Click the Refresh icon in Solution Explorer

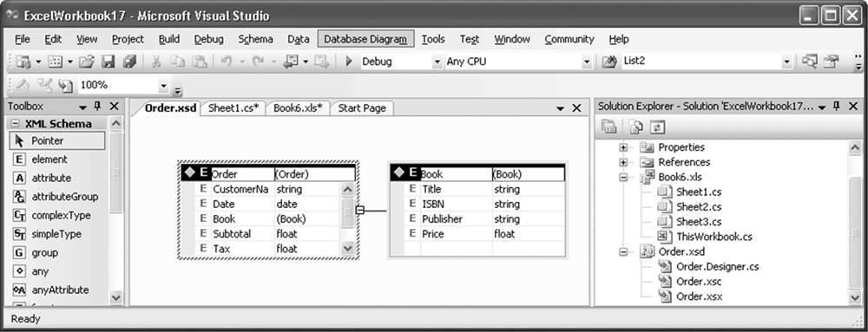(657, 127)
